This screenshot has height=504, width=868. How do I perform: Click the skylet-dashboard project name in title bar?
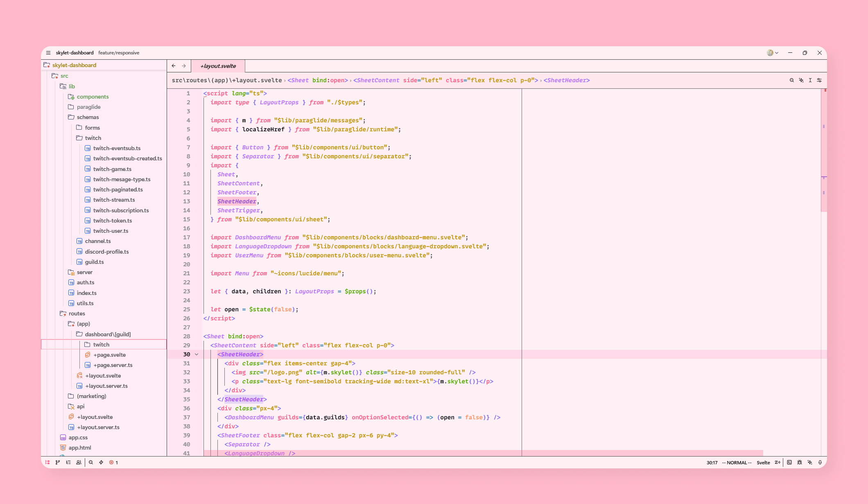[x=75, y=53]
